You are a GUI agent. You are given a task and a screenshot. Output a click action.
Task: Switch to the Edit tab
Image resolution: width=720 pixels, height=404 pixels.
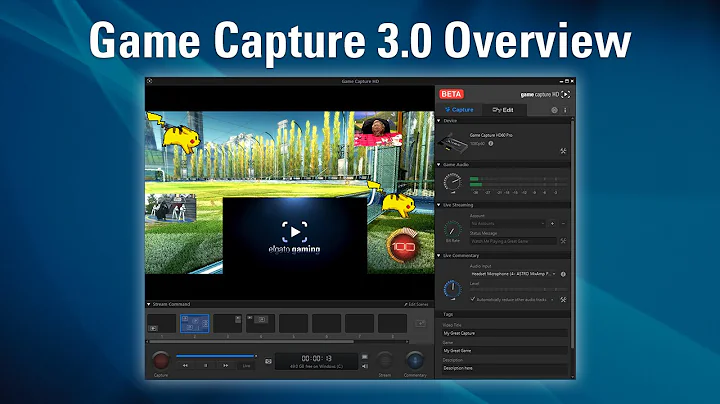503,110
